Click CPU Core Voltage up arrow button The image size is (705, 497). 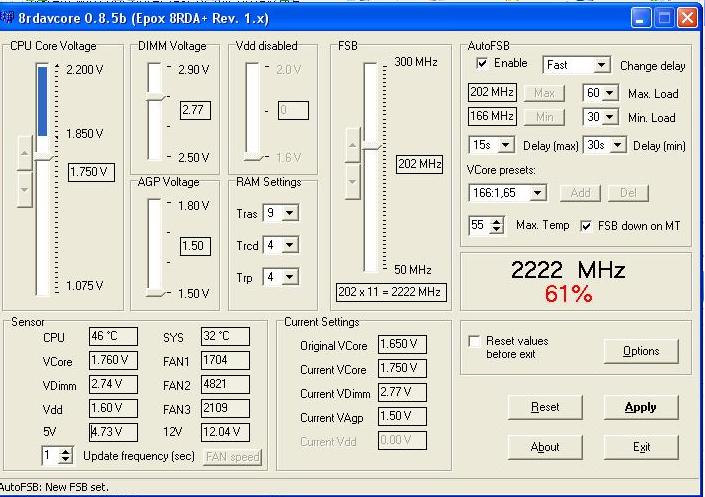click(x=25, y=153)
